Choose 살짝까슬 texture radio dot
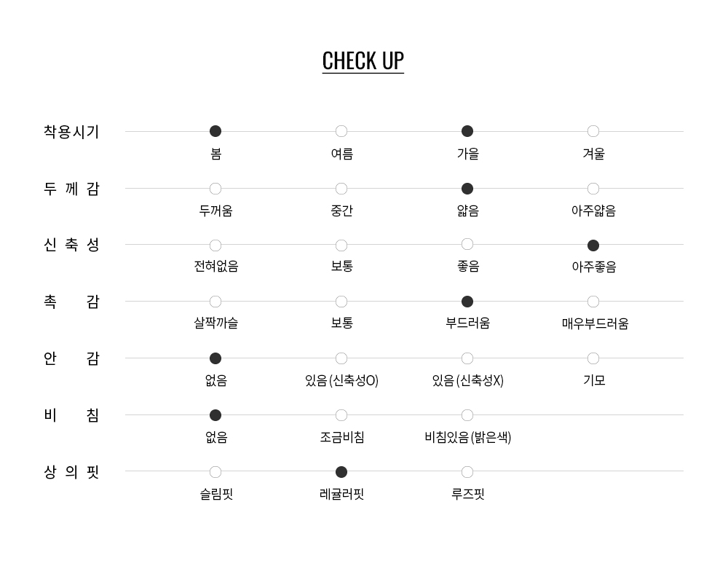Screen dimensions: 728x566 (215, 302)
